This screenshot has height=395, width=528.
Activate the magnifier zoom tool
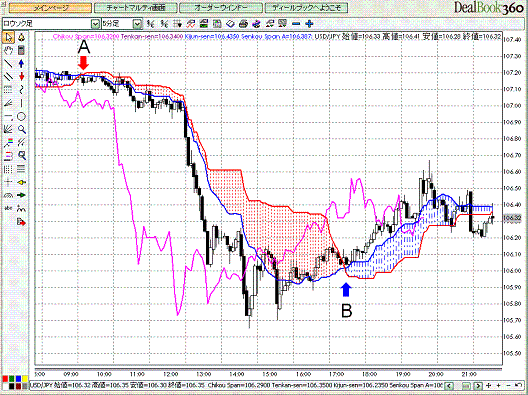click(22, 129)
